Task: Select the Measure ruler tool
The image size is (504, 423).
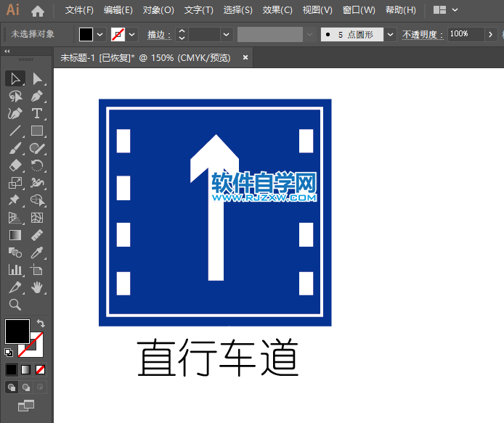Action: click(x=37, y=235)
